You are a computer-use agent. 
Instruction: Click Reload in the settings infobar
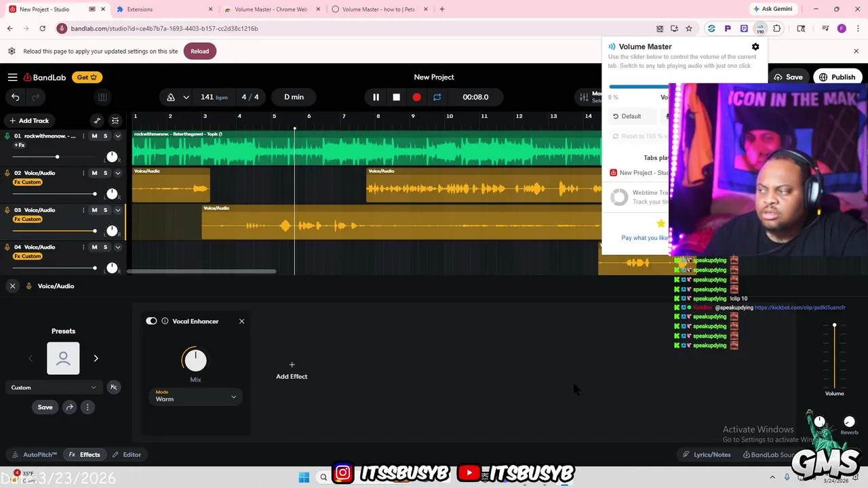199,52
